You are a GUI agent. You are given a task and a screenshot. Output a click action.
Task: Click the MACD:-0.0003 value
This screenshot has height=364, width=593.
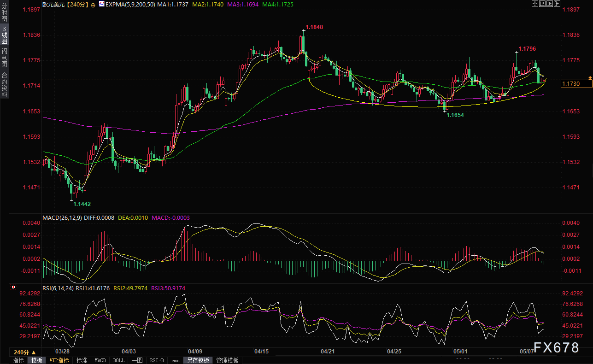point(170,218)
